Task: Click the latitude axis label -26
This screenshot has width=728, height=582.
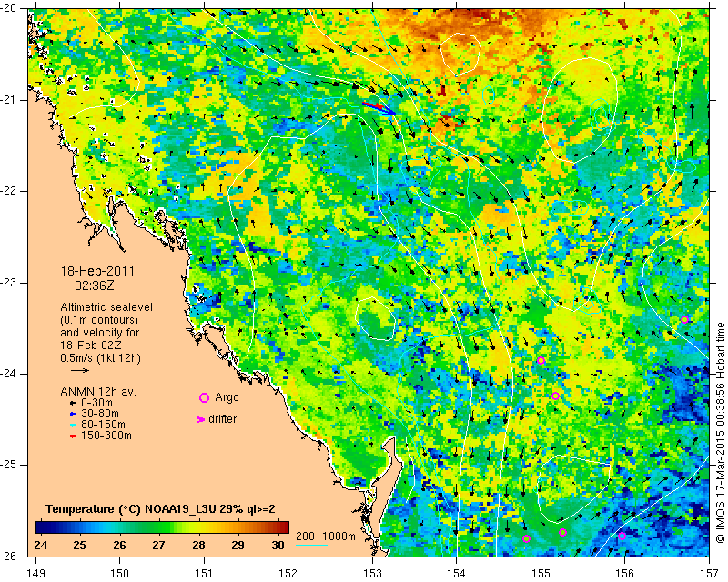Action: [8, 556]
